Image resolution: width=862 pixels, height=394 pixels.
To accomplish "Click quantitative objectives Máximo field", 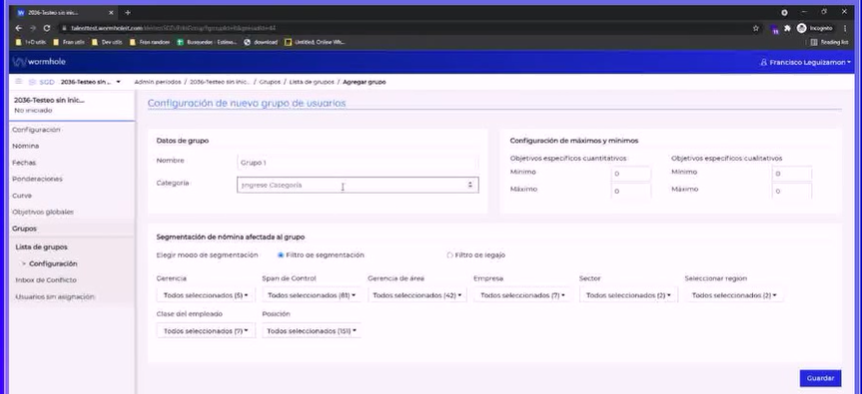I will coord(631,191).
